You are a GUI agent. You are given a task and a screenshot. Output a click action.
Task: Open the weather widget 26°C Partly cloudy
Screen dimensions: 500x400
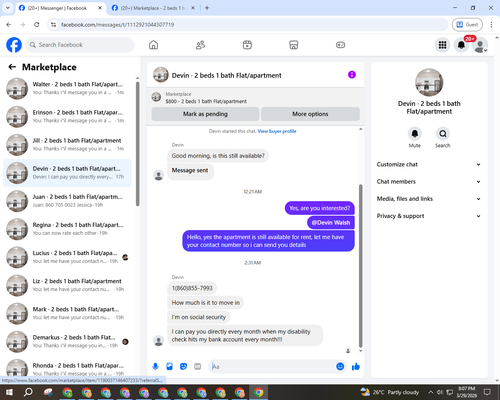point(389,392)
